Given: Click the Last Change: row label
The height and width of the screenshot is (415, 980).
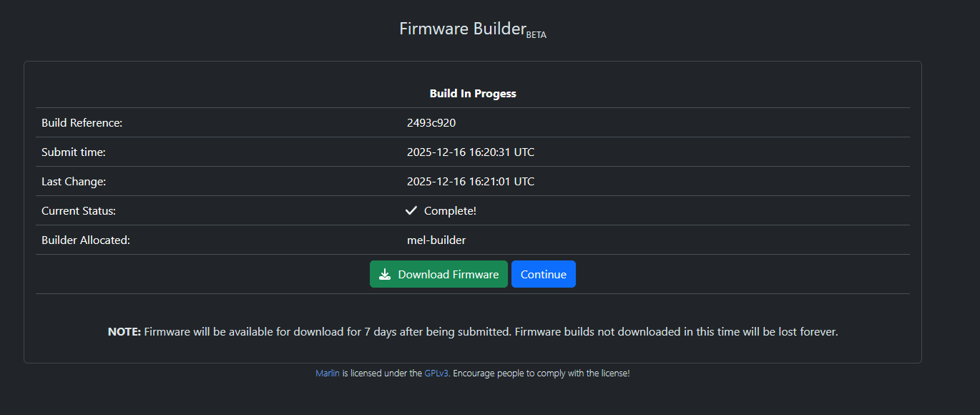Looking at the screenshot, I should 74,181.
